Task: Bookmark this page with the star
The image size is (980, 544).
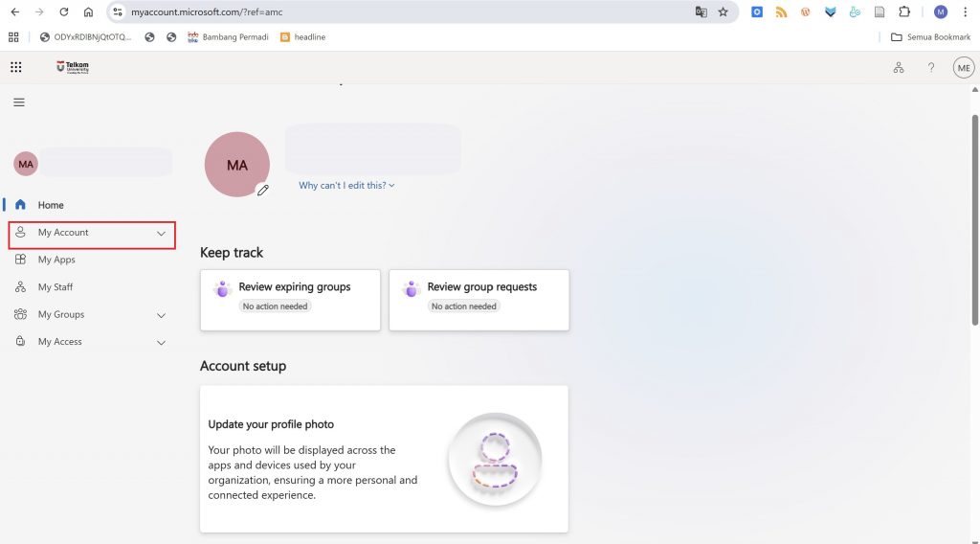Action: coord(724,11)
